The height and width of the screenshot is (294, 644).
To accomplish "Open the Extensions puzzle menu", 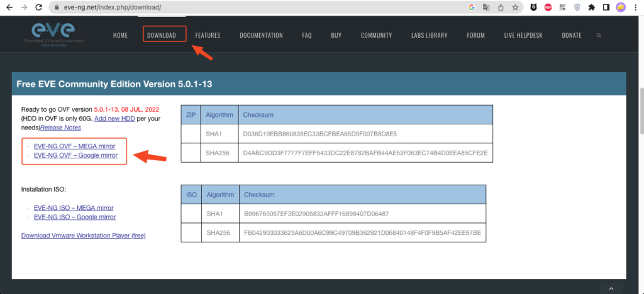I will pos(591,7).
